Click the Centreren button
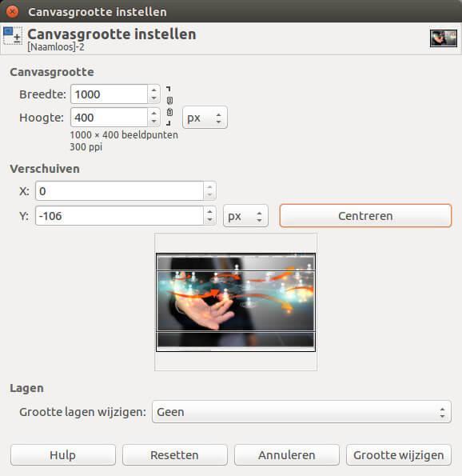Screen dimensions: 462x476 pos(365,216)
